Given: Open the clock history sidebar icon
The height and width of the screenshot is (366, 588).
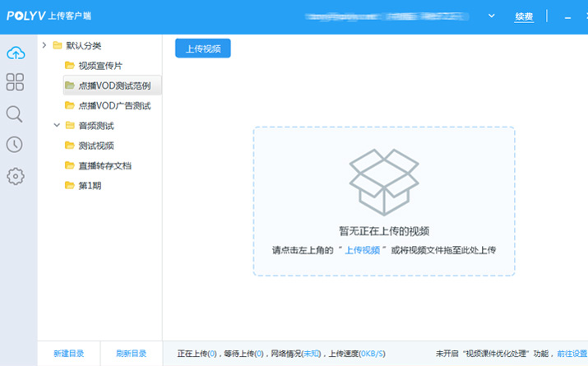Looking at the screenshot, I should tap(15, 145).
